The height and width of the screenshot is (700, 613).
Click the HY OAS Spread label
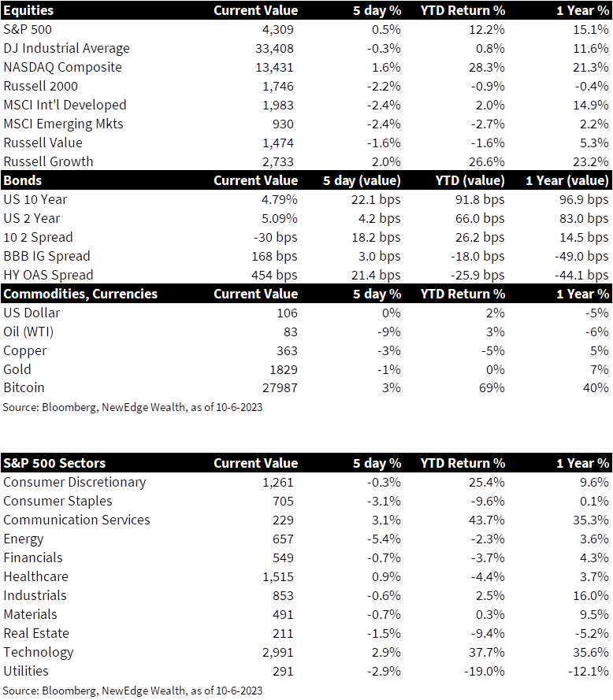(x=48, y=275)
